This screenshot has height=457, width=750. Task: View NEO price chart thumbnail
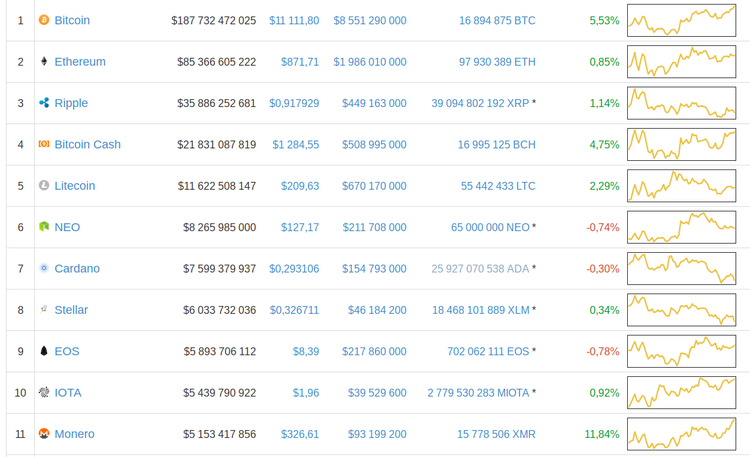coord(682,227)
